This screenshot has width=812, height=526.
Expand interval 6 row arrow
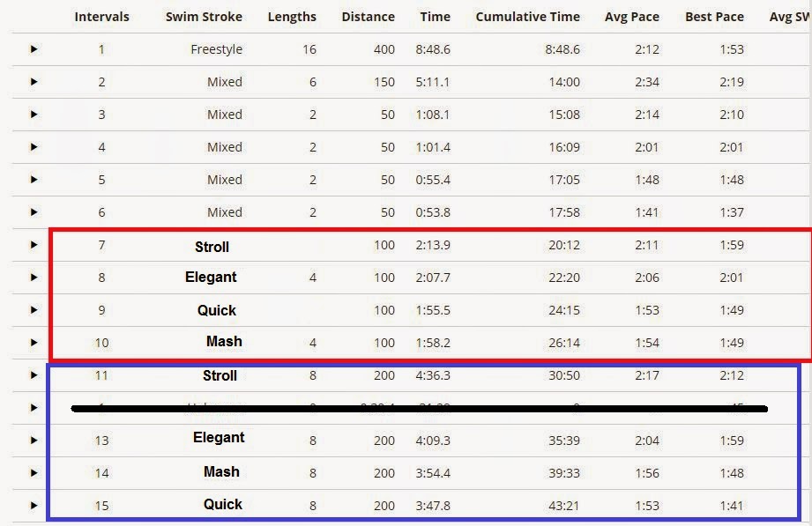tap(34, 212)
